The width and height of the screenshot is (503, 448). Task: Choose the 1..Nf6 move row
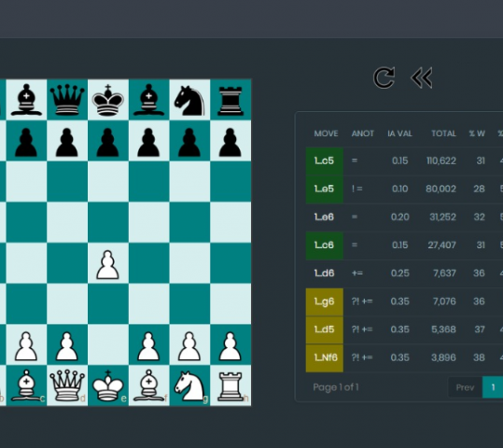(x=404, y=357)
